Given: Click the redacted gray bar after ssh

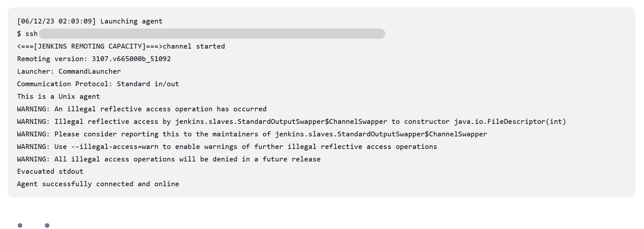Looking at the screenshot, I should tap(212, 33).
